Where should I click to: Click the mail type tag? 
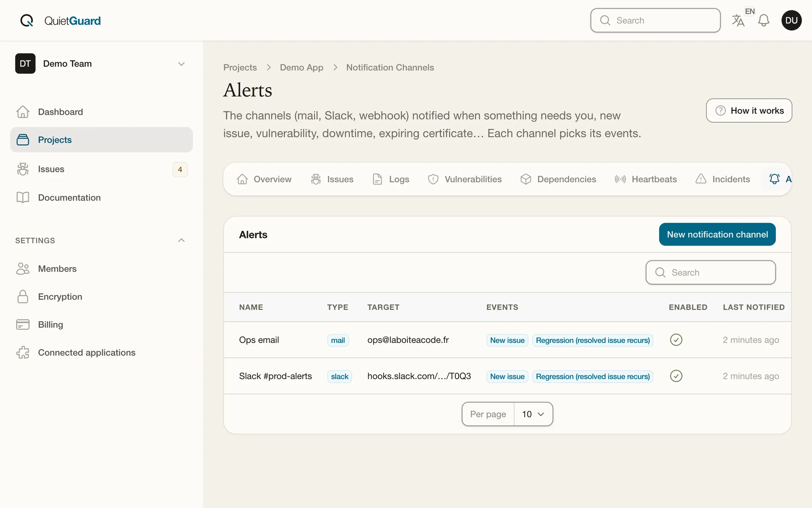pos(338,340)
